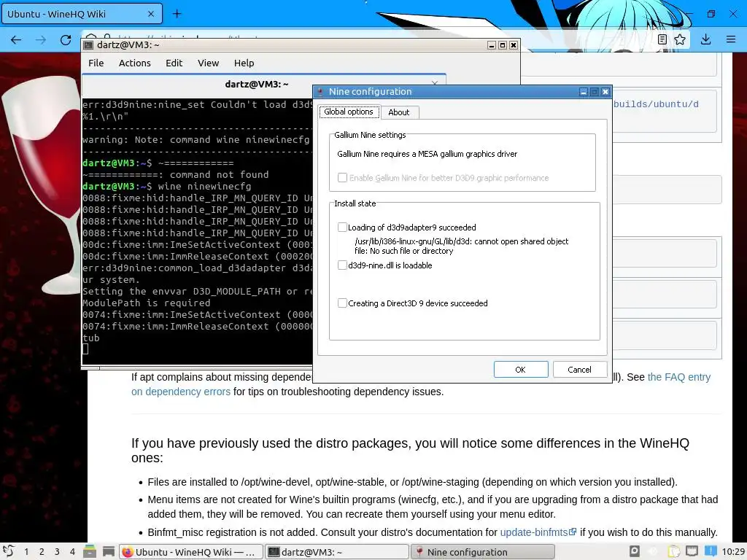Open the update-binfmts external link

[x=538, y=532]
